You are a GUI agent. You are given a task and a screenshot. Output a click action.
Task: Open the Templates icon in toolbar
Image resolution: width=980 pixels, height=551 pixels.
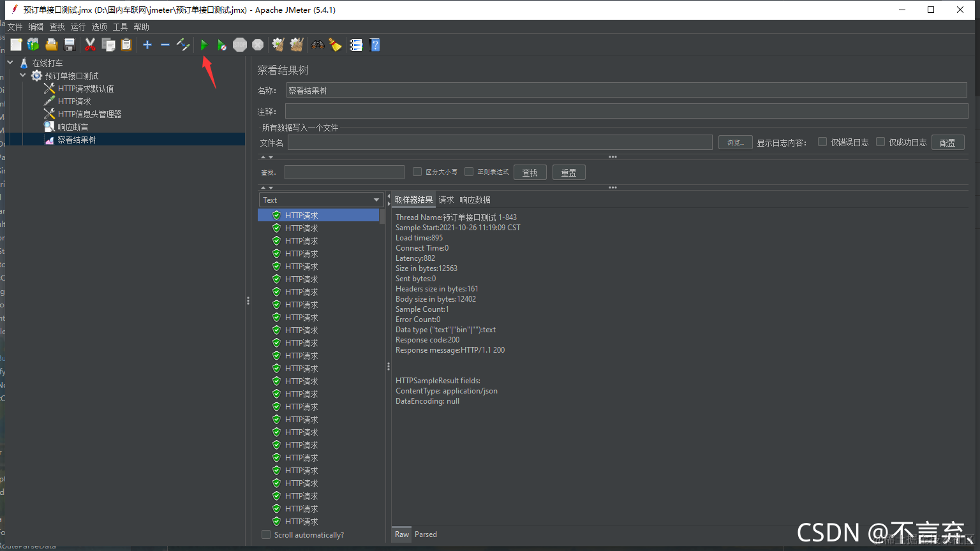33,45
